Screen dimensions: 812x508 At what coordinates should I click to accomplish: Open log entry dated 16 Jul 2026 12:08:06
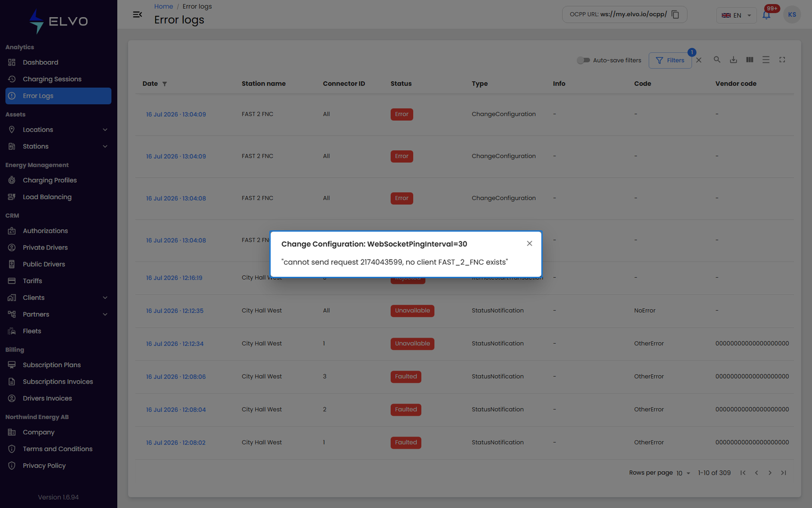click(x=176, y=377)
